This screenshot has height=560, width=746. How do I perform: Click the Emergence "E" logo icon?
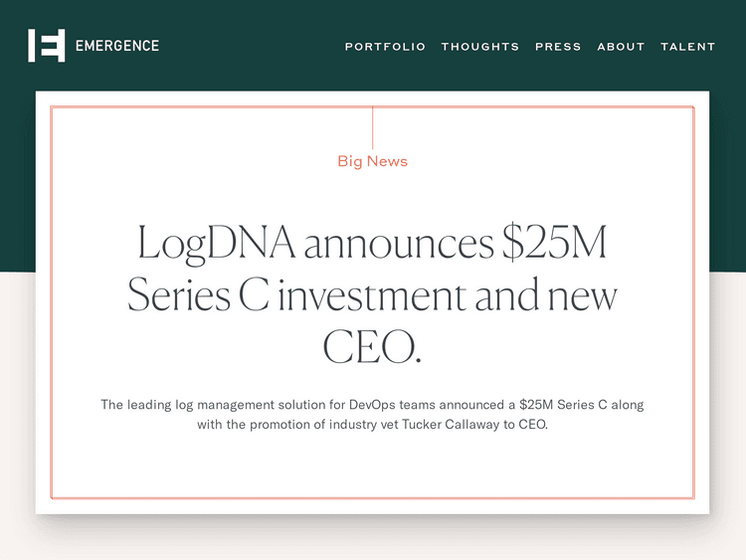46,46
